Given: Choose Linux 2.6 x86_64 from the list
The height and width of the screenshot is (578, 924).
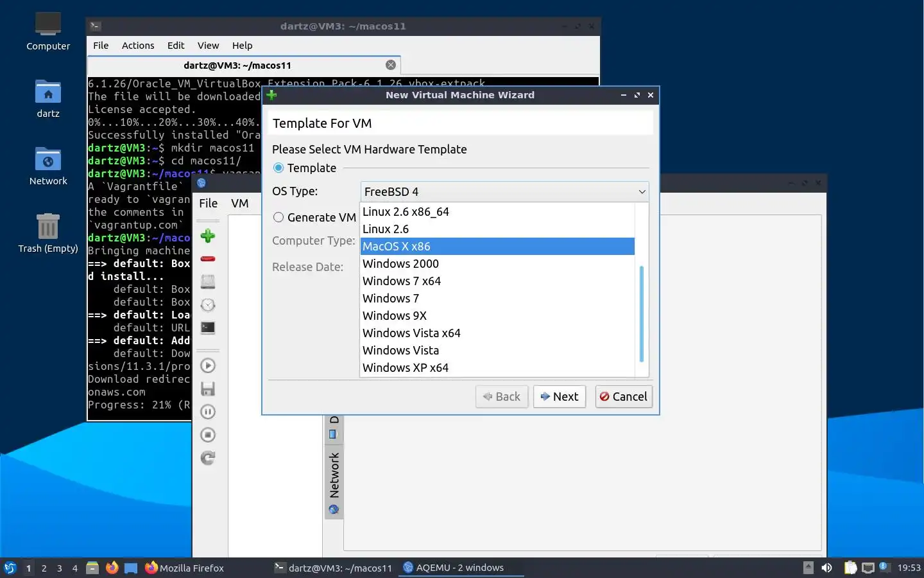Looking at the screenshot, I should (497, 211).
